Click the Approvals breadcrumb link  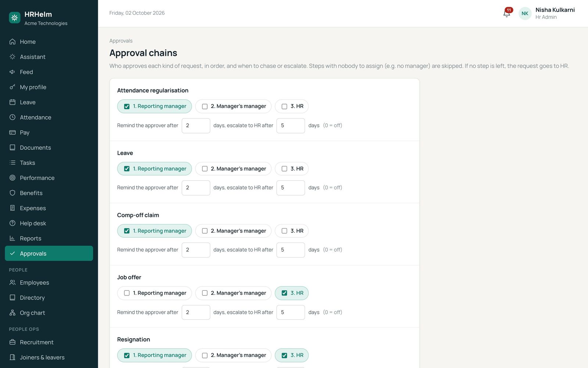pos(121,41)
